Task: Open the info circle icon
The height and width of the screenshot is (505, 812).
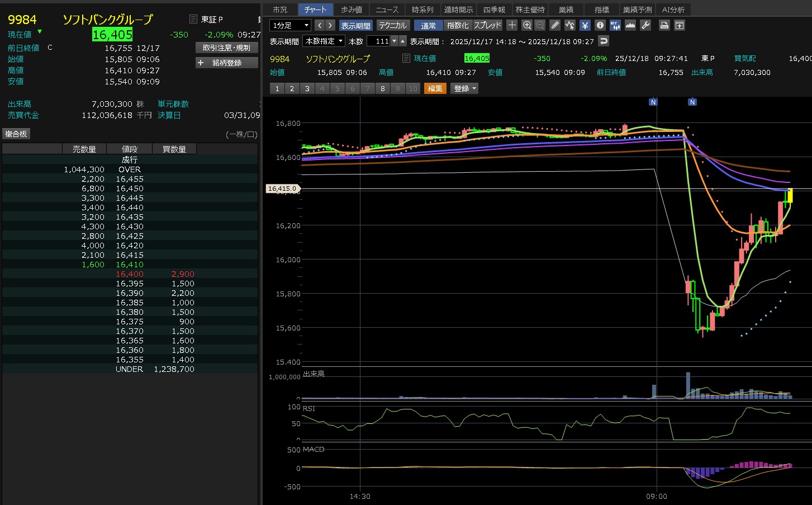Action: tap(600, 25)
